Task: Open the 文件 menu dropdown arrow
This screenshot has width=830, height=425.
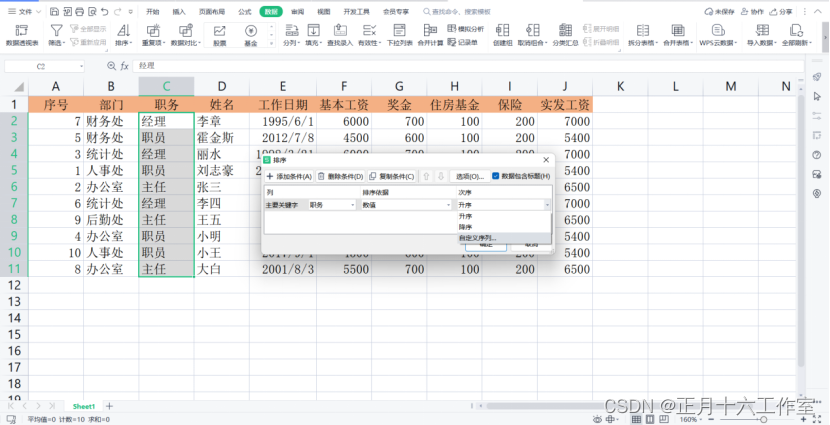Action: 38,11
